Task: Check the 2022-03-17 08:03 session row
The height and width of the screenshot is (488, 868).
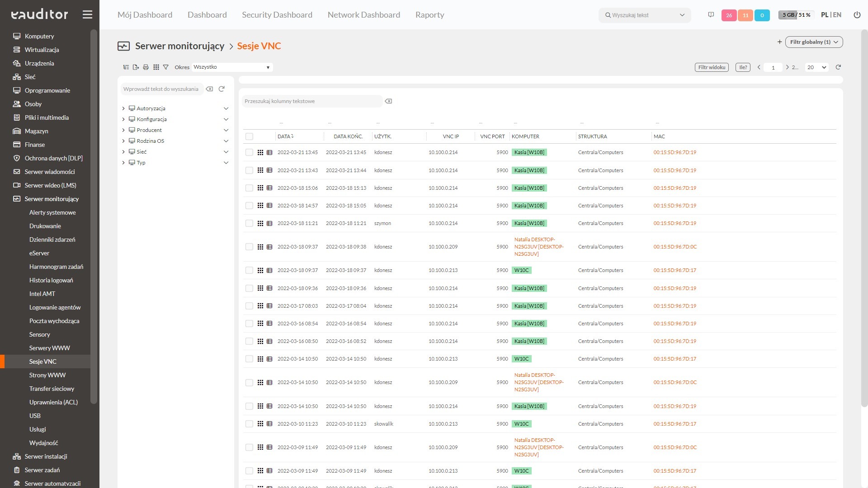Action: pyautogui.click(x=249, y=306)
